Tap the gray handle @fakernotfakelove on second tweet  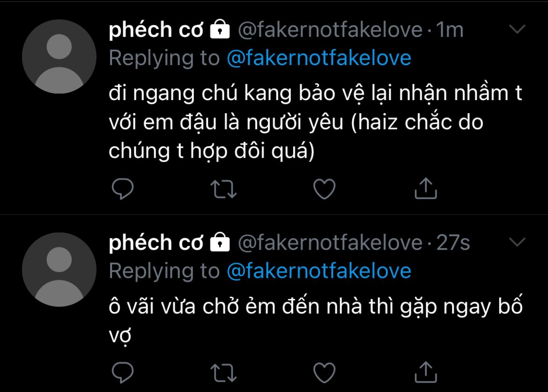pos(330,243)
